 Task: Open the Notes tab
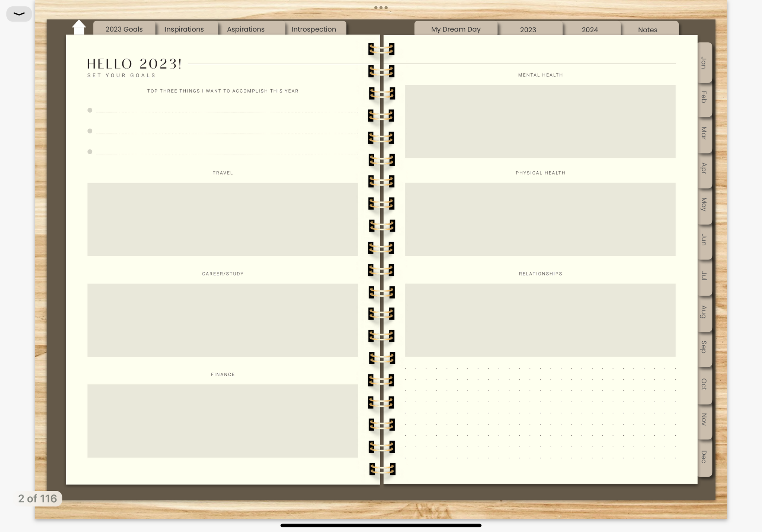[647, 29]
